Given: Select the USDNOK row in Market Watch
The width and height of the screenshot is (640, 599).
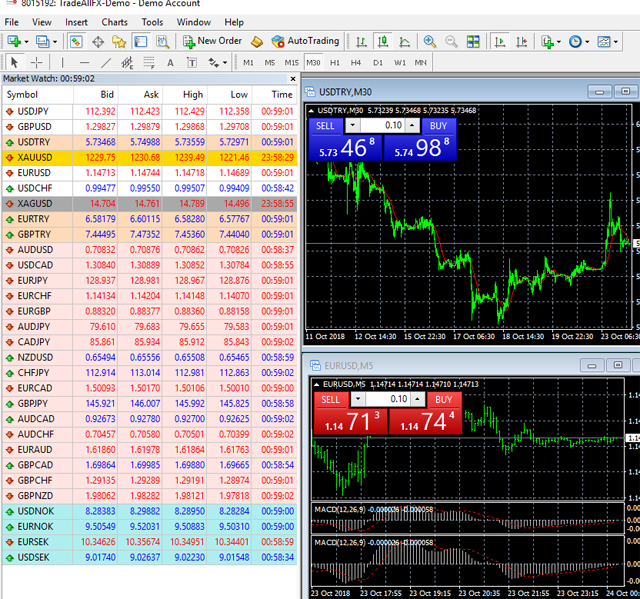Looking at the screenshot, I should 149,511.
